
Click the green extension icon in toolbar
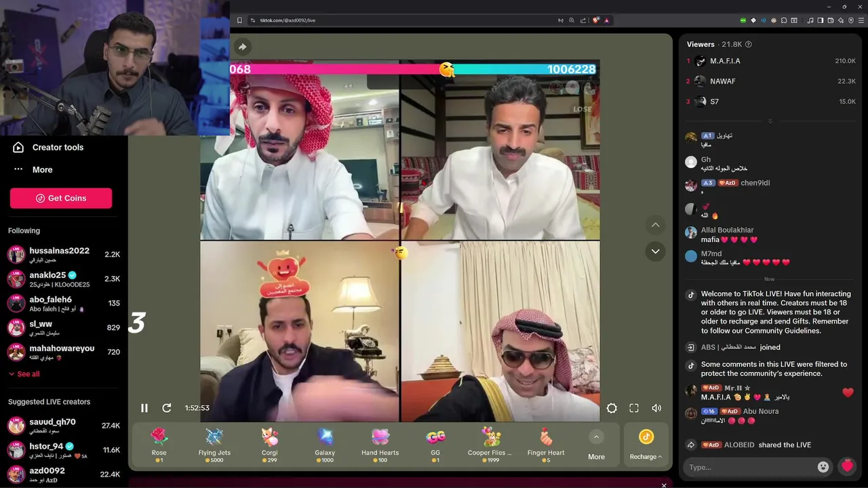743,20
